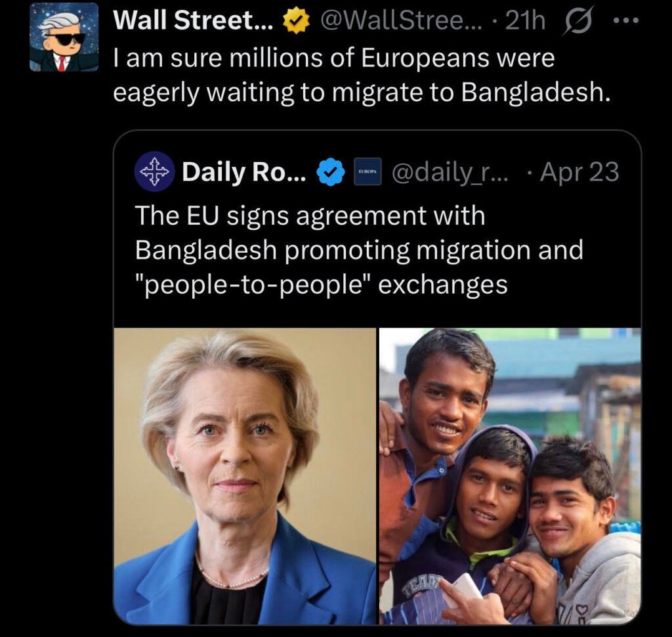This screenshot has height=637, width=672.
Task: Click the 21h timestamp
Action: [525, 22]
